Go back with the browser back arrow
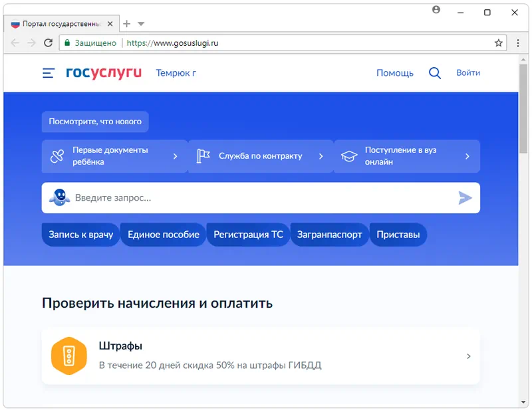The height and width of the screenshot is (410, 532). pyautogui.click(x=15, y=43)
